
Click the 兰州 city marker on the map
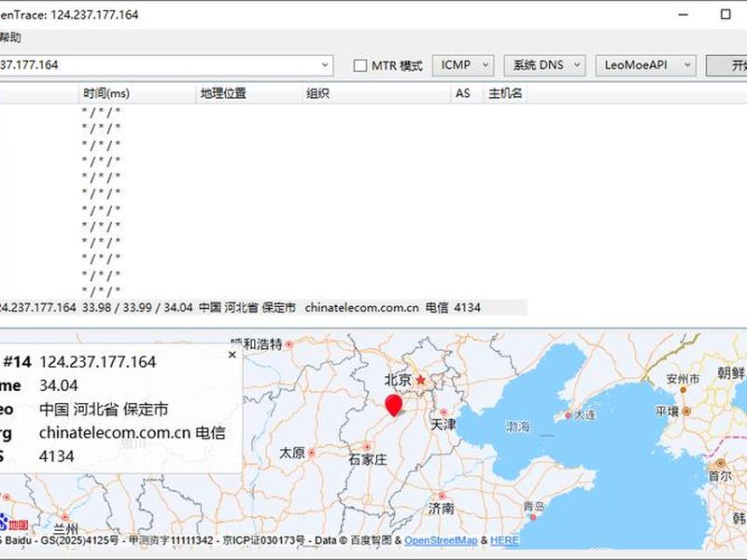tap(64, 517)
